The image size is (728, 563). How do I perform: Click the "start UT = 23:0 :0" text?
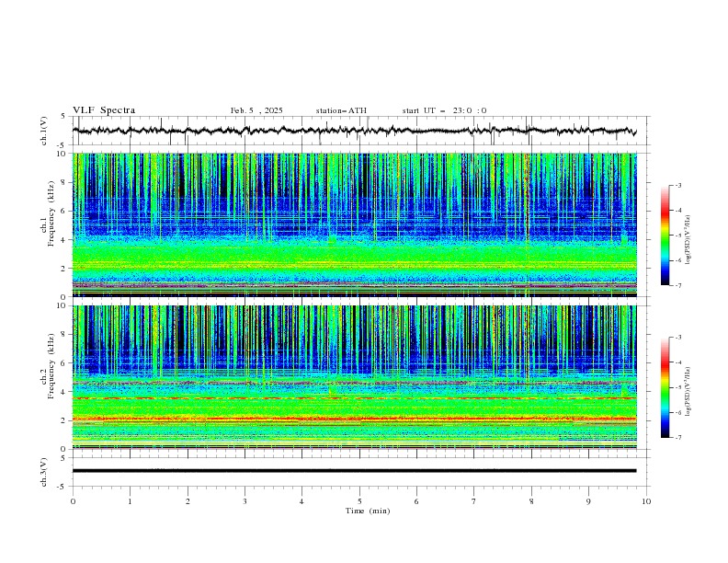[444, 110]
